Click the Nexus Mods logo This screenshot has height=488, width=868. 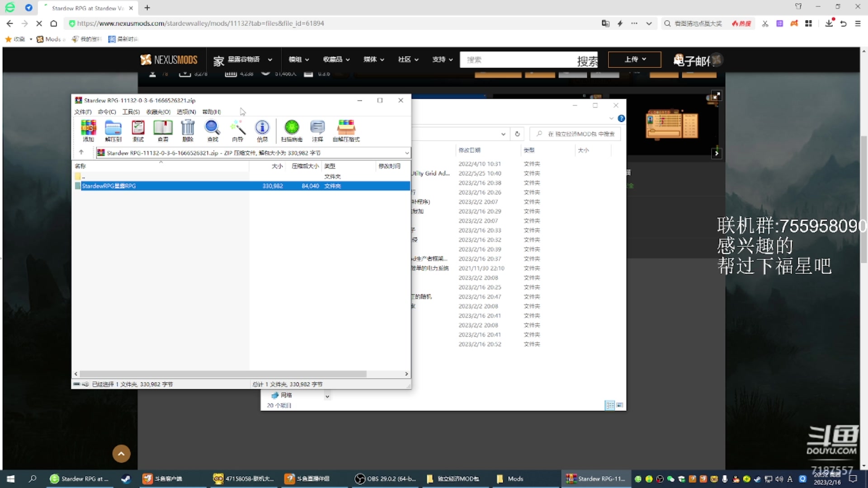(169, 60)
